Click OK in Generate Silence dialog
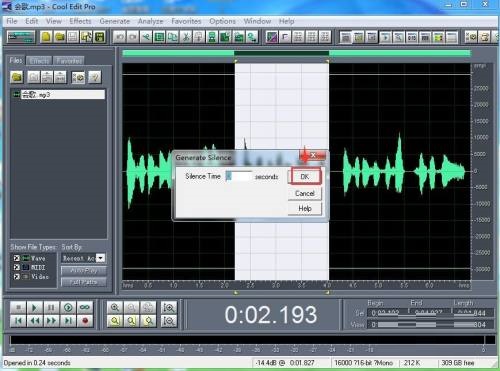Image resolution: width=500 pixels, height=371 pixels. point(305,177)
